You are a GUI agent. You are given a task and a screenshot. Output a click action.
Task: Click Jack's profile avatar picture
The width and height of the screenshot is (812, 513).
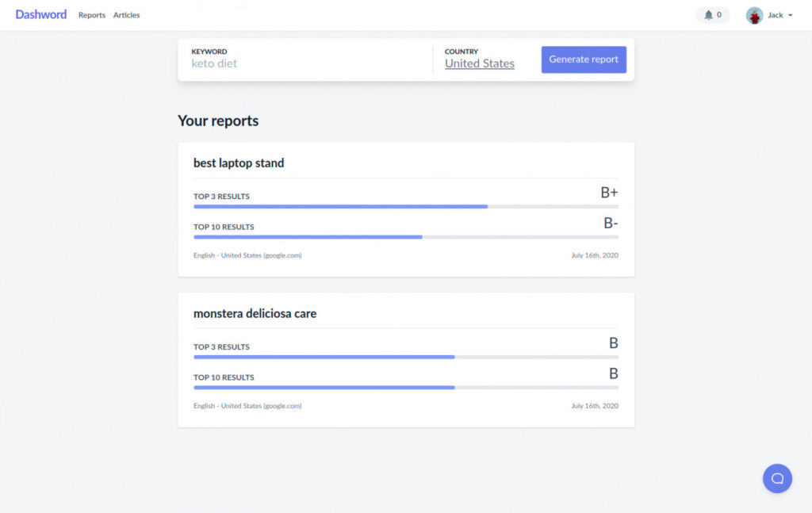tap(753, 14)
